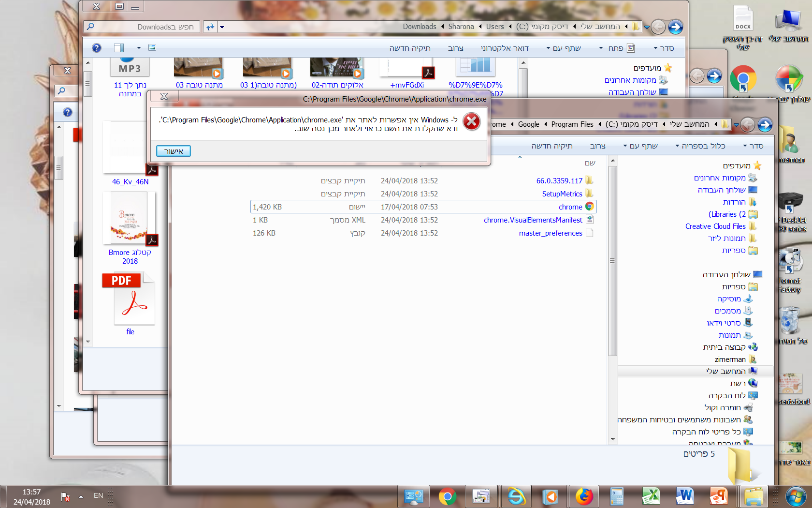Image resolution: width=812 pixels, height=508 pixels.
Task: Open help in the Downloads window toolbar
Action: click(x=97, y=48)
